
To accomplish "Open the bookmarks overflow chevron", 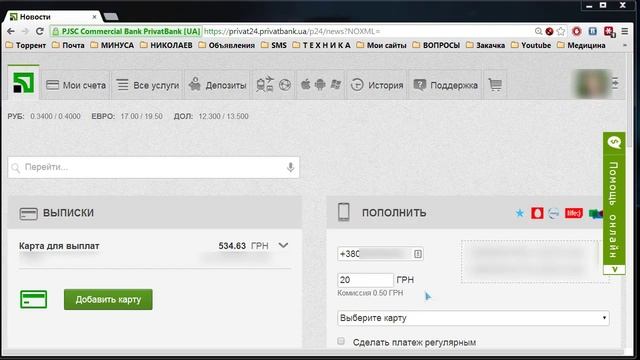I will click(624, 45).
